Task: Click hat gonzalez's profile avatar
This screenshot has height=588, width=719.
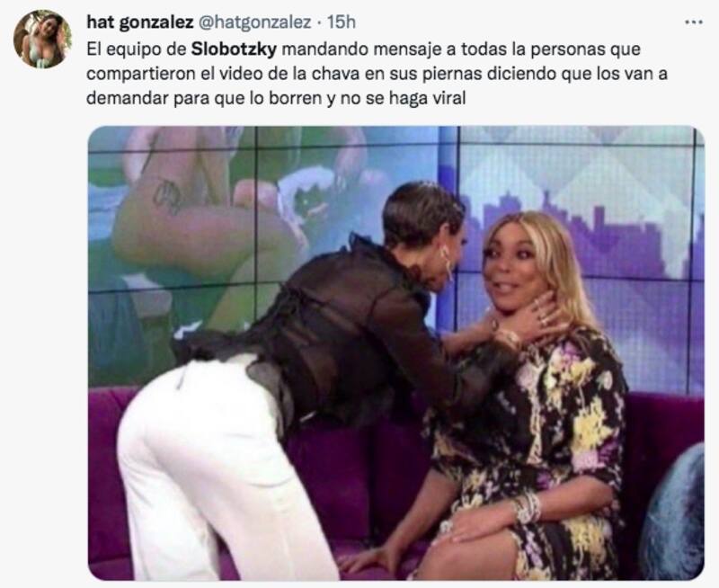Action: tap(42, 40)
